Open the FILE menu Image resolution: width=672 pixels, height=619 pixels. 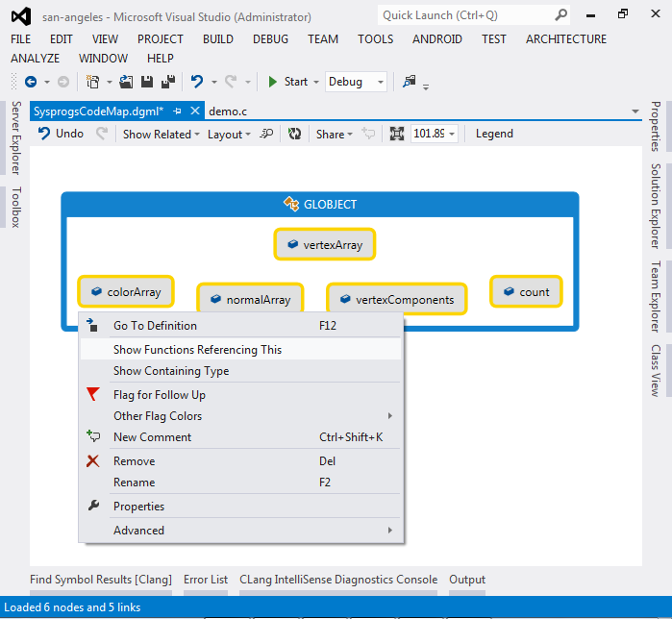[20, 39]
